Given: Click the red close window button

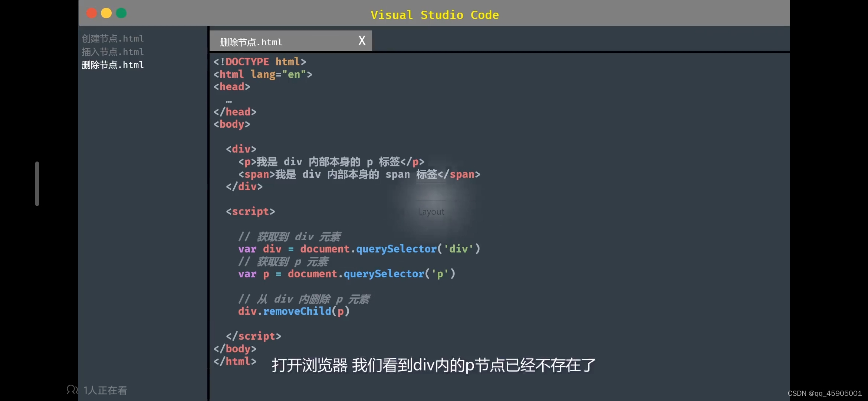Looking at the screenshot, I should pos(91,13).
